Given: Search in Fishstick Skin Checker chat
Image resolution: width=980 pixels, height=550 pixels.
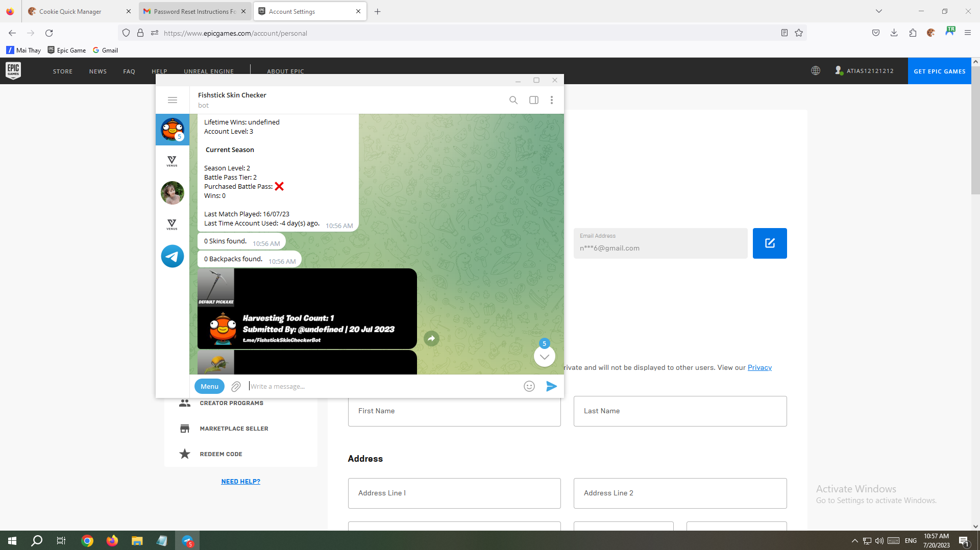Looking at the screenshot, I should click(513, 100).
